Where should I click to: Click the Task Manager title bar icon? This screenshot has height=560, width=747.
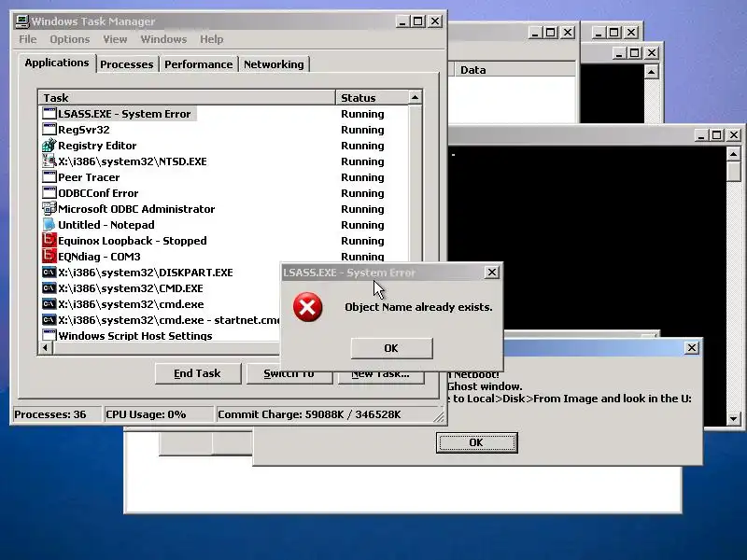click(22, 21)
